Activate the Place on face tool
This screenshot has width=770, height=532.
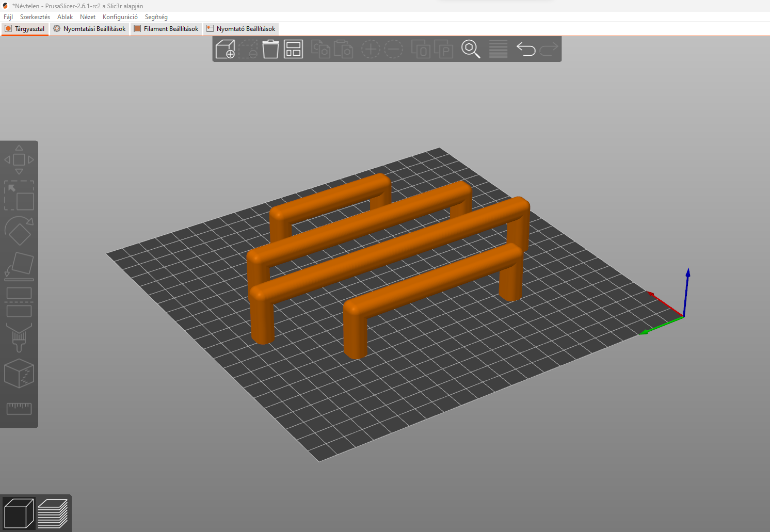tap(19, 266)
